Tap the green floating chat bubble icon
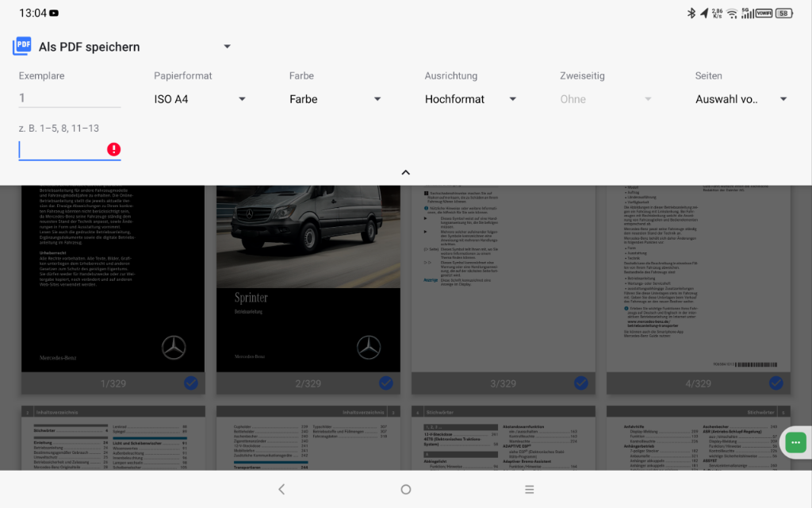 [796, 442]
